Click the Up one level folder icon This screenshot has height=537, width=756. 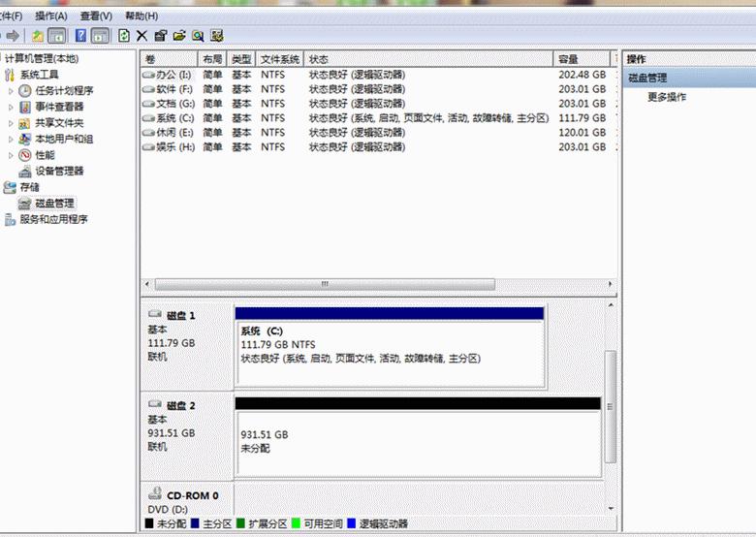click(38, 36)
